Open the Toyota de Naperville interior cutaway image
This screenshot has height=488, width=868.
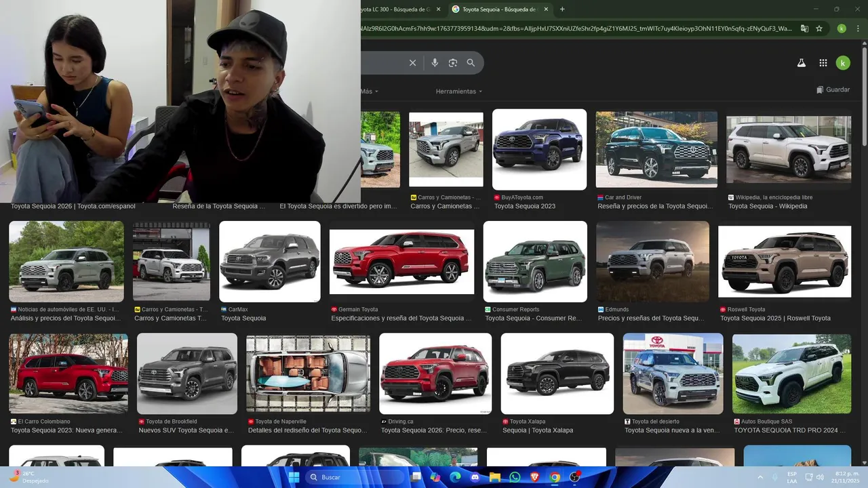click(x=308, y=373)
